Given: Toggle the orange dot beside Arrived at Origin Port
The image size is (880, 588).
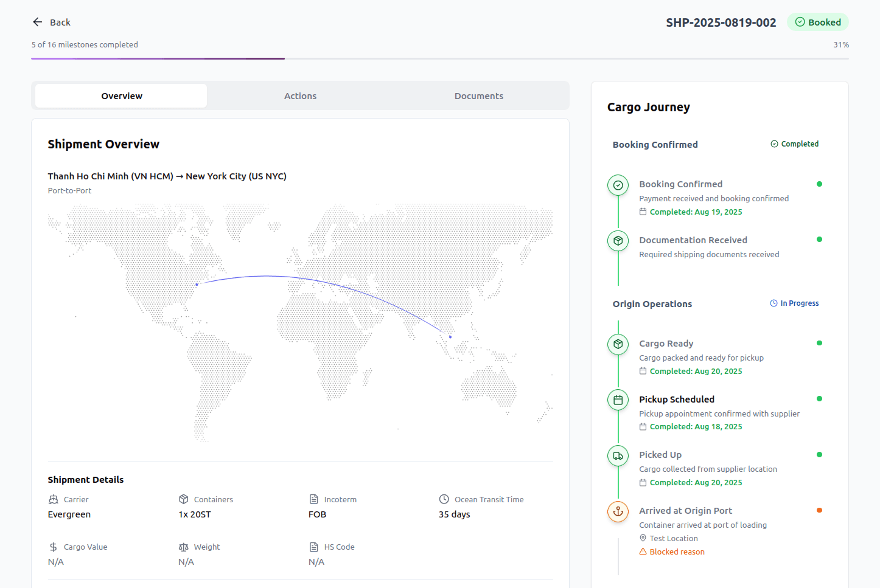Looking at the screenshot, I should point(819,510).
